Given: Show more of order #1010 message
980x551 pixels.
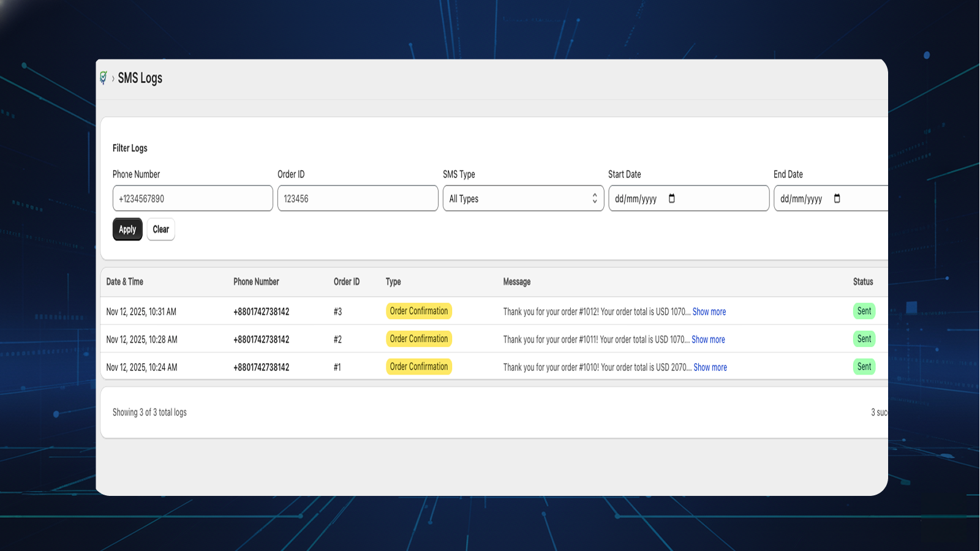Looking at the screenshot, I should click(x=710, y=367).
